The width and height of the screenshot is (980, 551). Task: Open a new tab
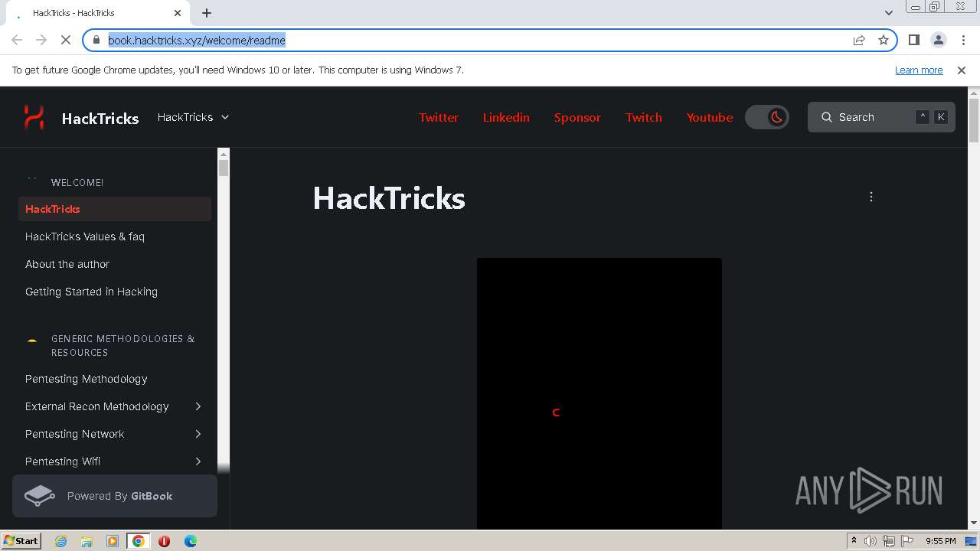coord(207,13)
